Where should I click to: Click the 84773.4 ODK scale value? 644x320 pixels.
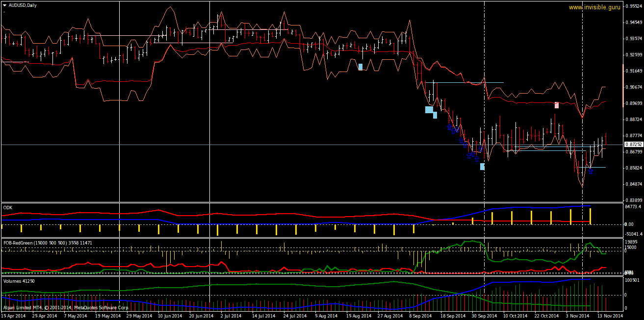tap(633, 207)
